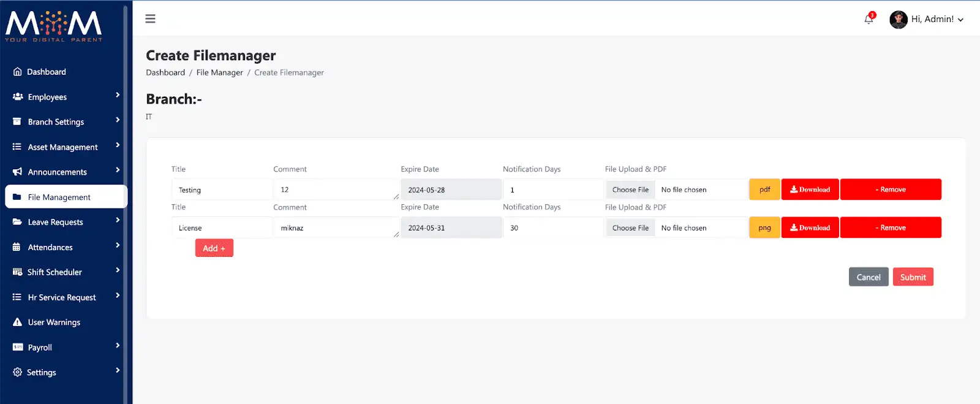Click the Hr Service Request list icon
Image resolution: width=980 pixels, height=404 pixels.
click(x=17, y=297)
